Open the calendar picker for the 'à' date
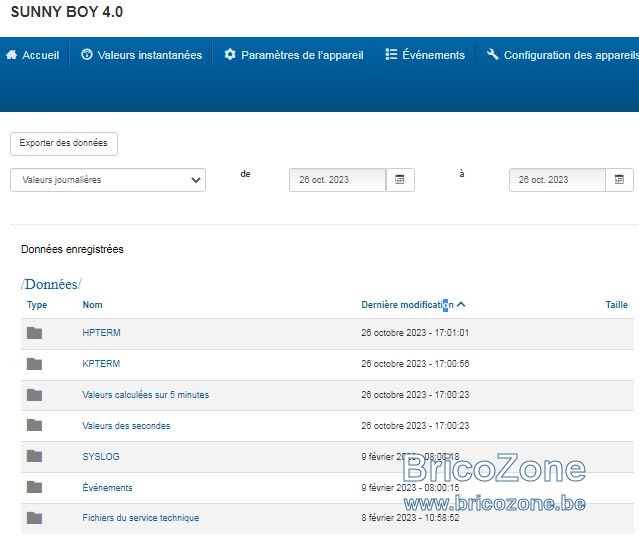Viewport: 639px width, 547px height. [x=619, y=180]
